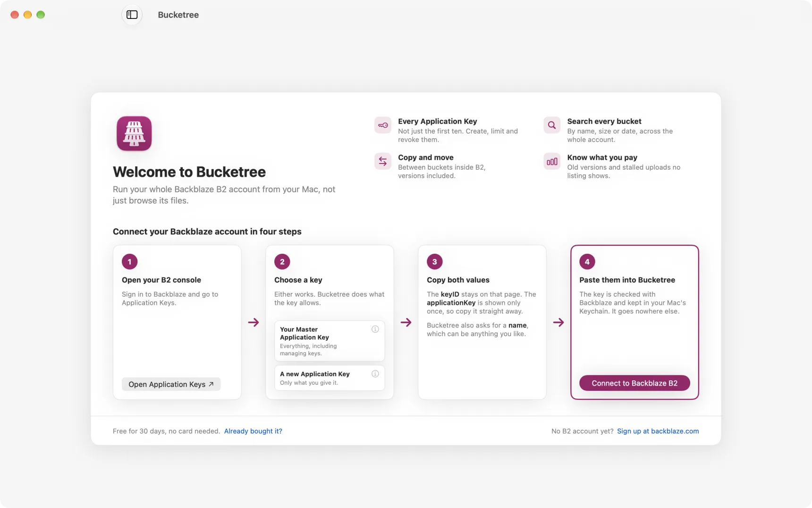Click the Copy both values heading
This screenshot has height=508, width=812.
(x=458, y=280)
